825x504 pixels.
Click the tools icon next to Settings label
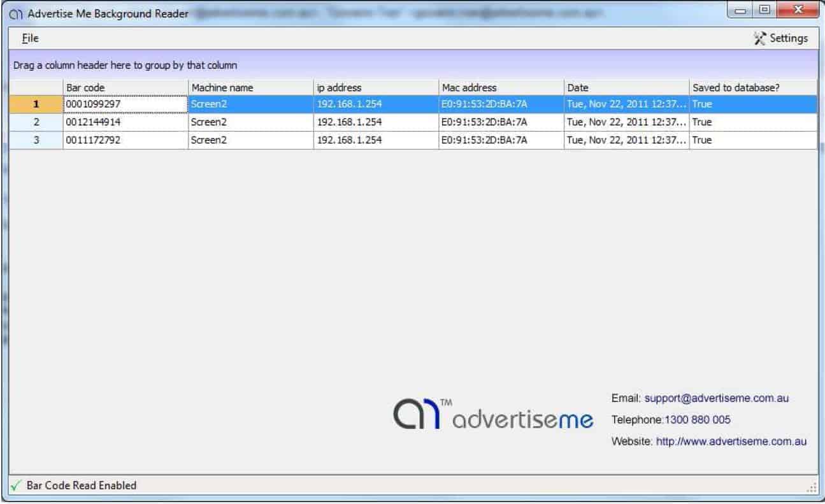759,38
